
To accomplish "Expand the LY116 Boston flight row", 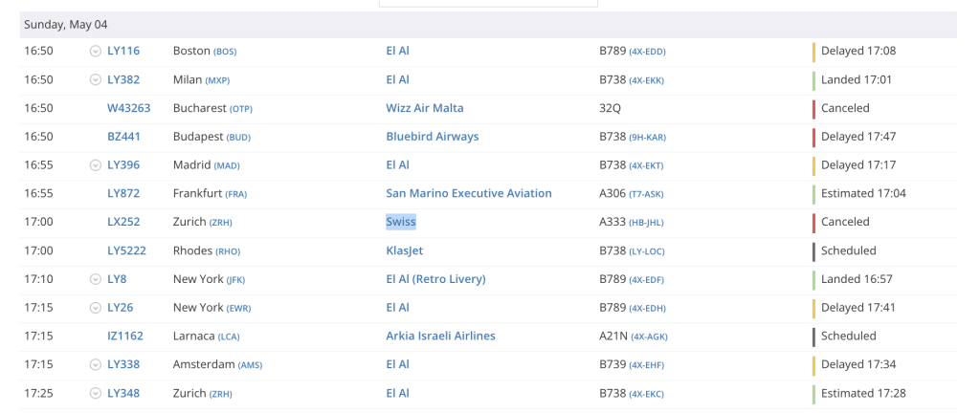I will (95, 52).
